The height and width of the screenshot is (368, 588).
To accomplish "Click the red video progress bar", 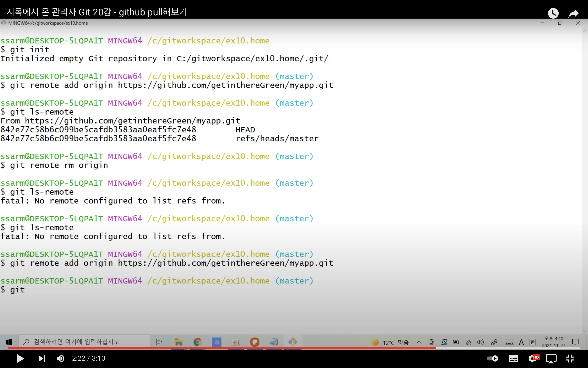I will click(222, 348).
